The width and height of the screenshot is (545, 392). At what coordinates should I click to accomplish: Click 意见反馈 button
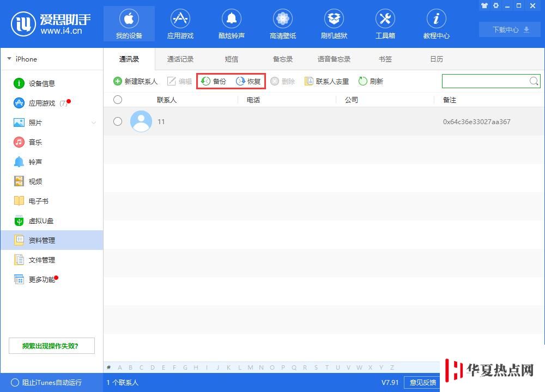point(422,382)
